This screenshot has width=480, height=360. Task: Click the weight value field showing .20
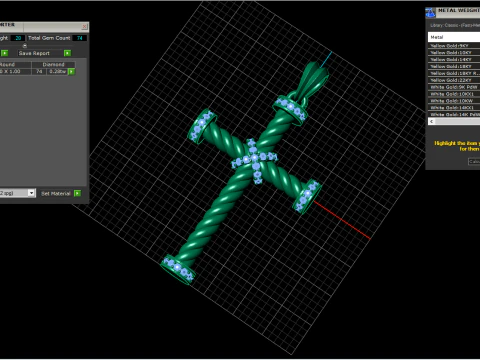[18, 38]
